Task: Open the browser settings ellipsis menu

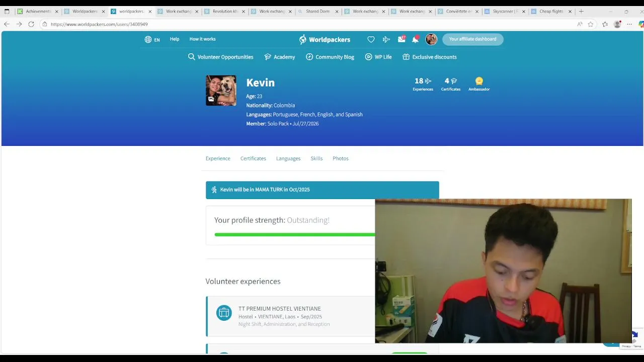Action: 629,24
